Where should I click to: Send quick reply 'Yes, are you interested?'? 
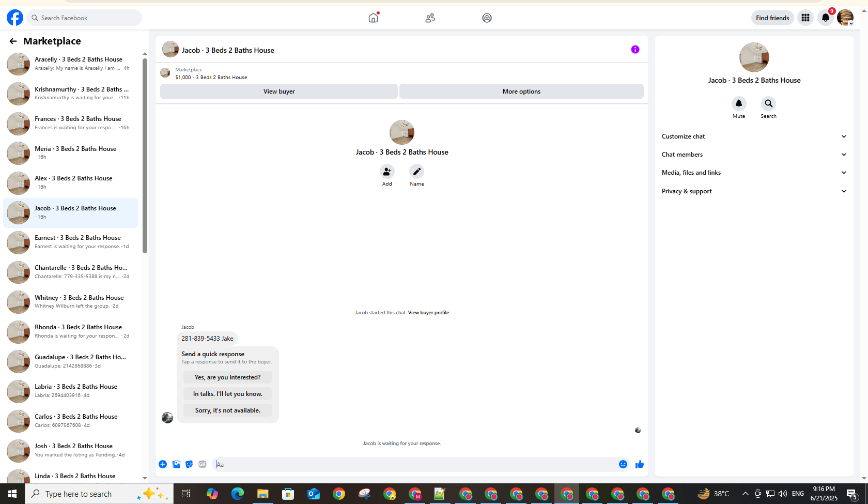pos(228,377)
